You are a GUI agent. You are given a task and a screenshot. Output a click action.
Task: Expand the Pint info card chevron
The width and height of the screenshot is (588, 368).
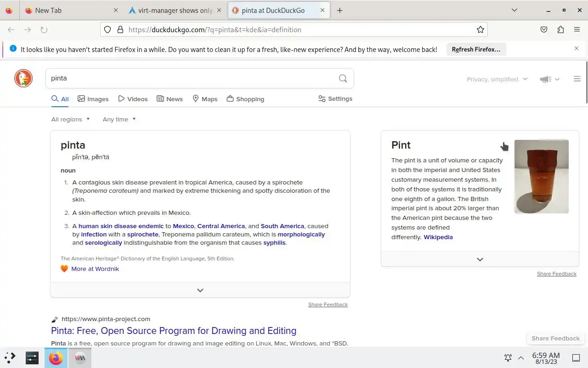480,259
